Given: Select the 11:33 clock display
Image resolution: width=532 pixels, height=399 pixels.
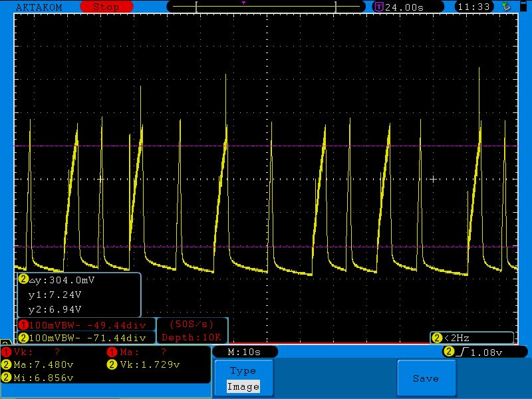Looking at the screenshot, I should (x=474, y=7).
